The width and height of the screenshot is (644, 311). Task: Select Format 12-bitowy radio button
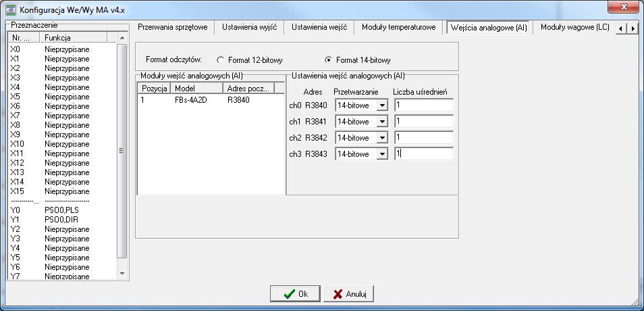click(220, 60)
